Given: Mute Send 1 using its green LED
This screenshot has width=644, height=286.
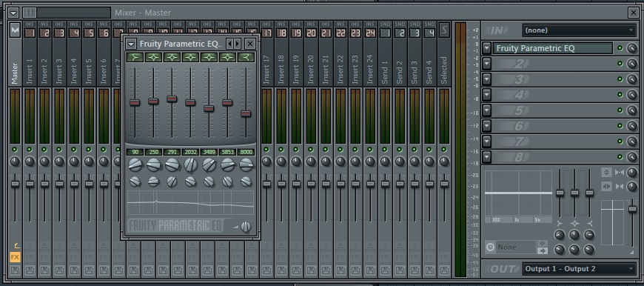Looking at the screenshot, I should point(385,150).
